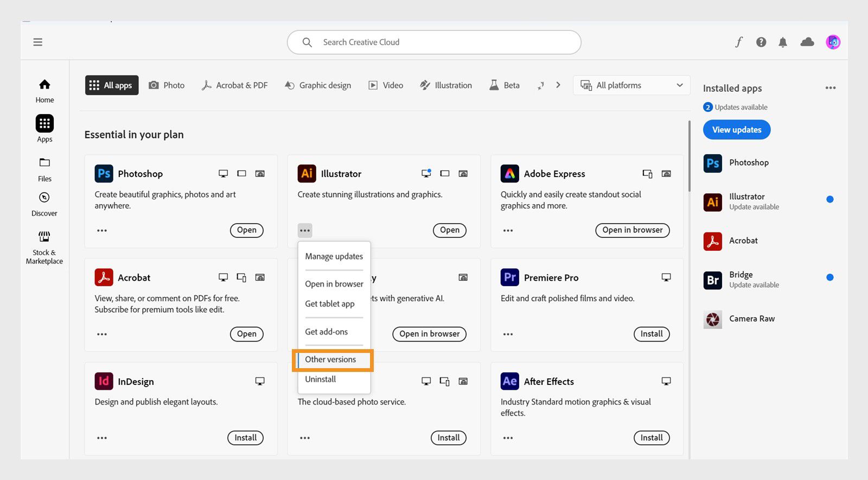Click Camera Raw icon in Installed apps
This screenshot has width=868, height=480.
click(713, 319)
